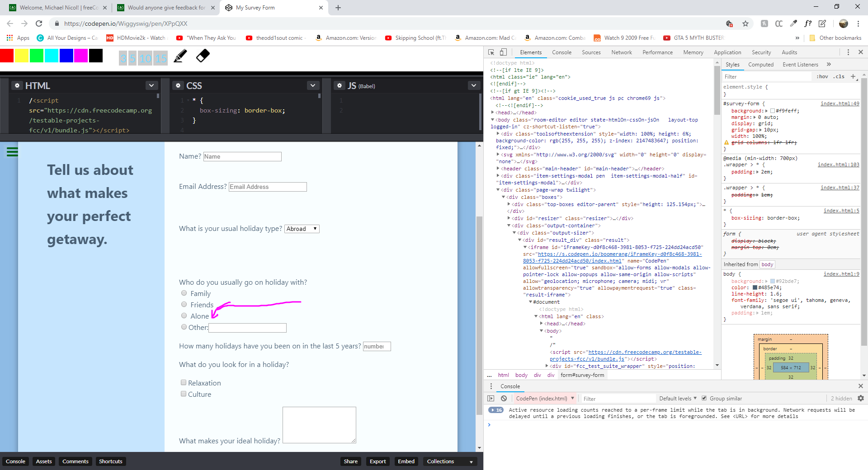
Task: Open the Collections dropdown arrow
Action: (x=471, y=462)
